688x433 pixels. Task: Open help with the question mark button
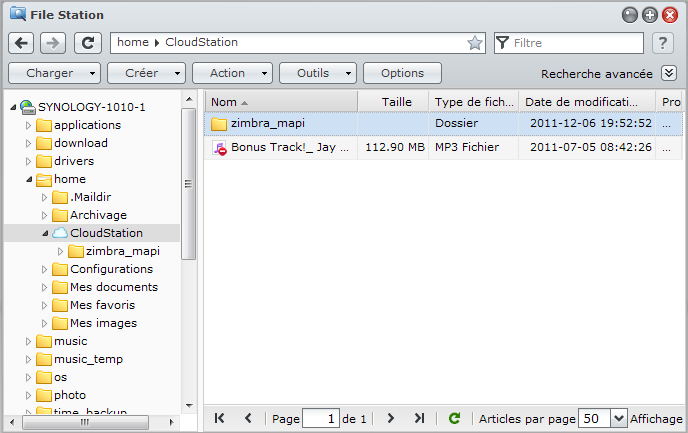pos(663,43)
